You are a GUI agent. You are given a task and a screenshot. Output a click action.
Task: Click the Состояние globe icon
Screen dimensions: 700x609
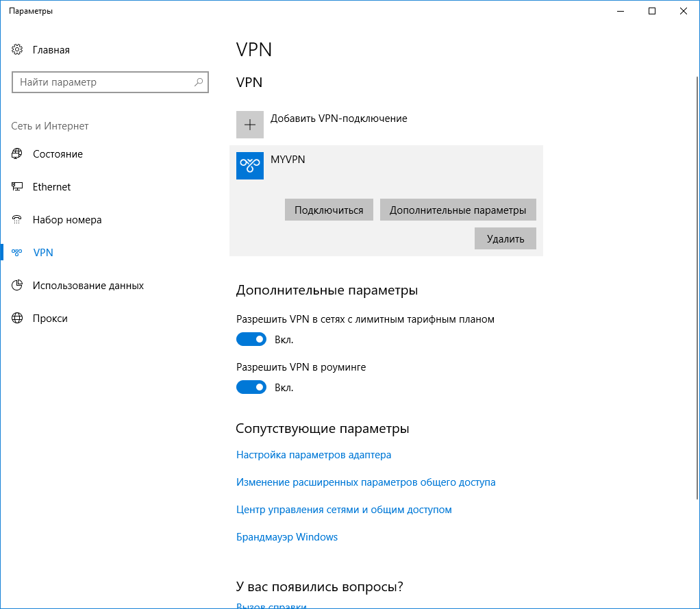click(x=17, y=153)
